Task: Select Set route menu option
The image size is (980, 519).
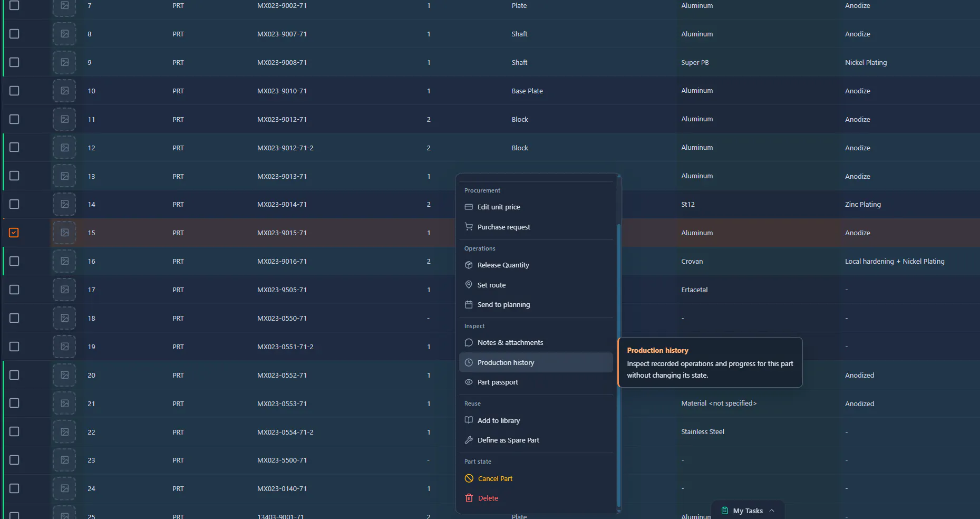Action: (x=536, y=285)
